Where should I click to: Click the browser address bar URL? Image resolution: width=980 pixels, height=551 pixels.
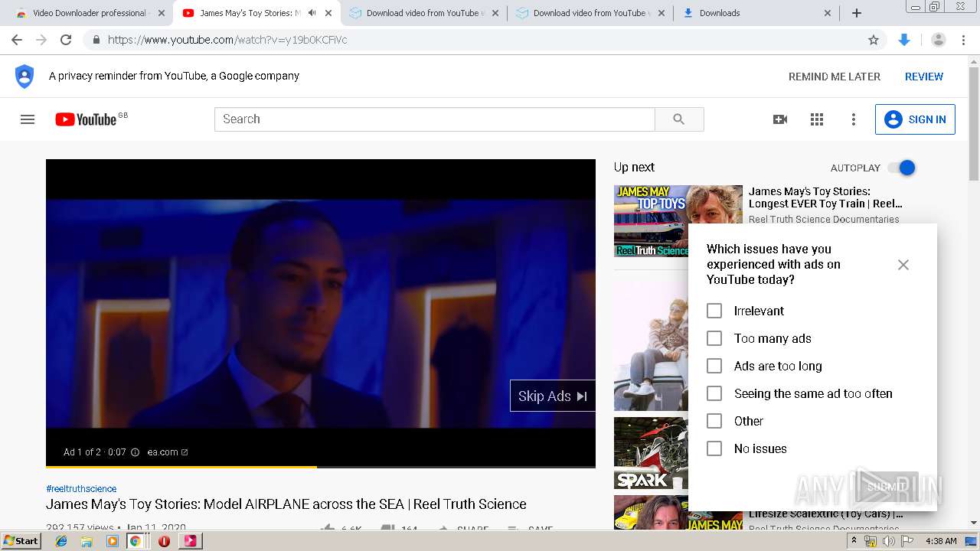tap(227, 40)
